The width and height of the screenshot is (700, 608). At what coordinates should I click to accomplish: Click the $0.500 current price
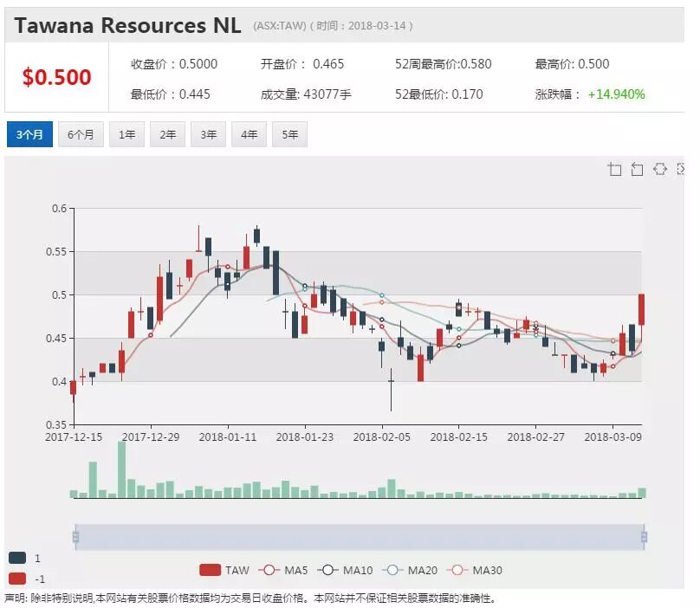point(56,77)
